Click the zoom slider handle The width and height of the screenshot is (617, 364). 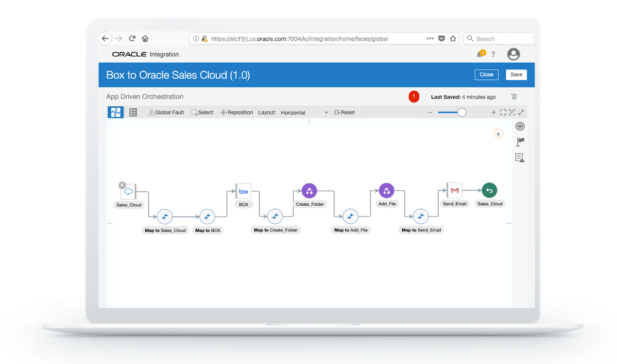[x=462, y=113]
